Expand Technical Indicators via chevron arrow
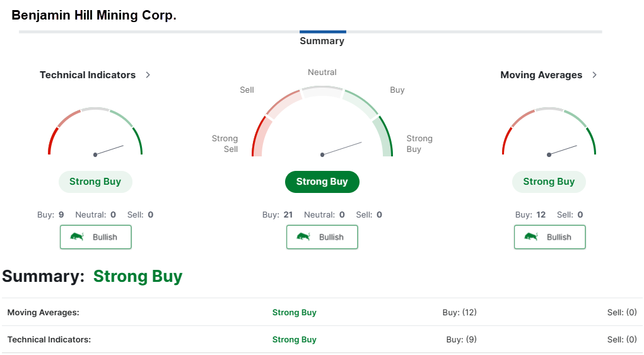The width and height of the screenshot is (644, 355). (x=148, y=75)
